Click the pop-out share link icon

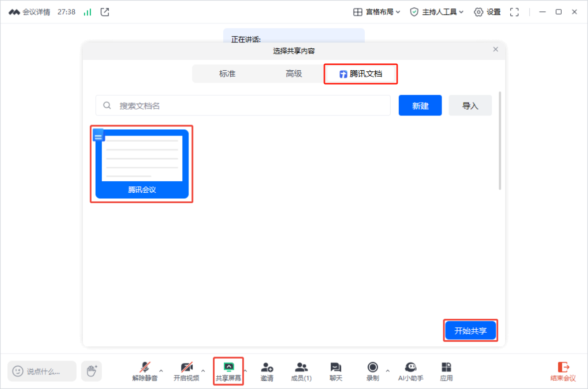pos(105,12)
